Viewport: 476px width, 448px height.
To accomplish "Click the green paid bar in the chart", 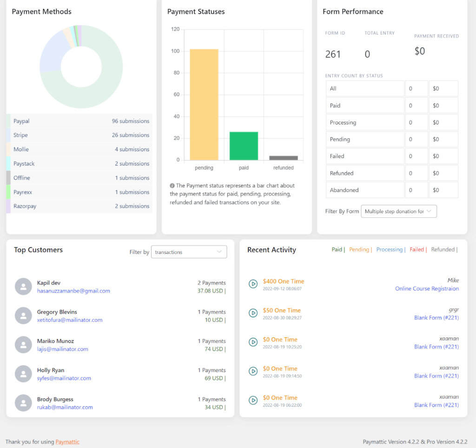I will coord(244,146).
